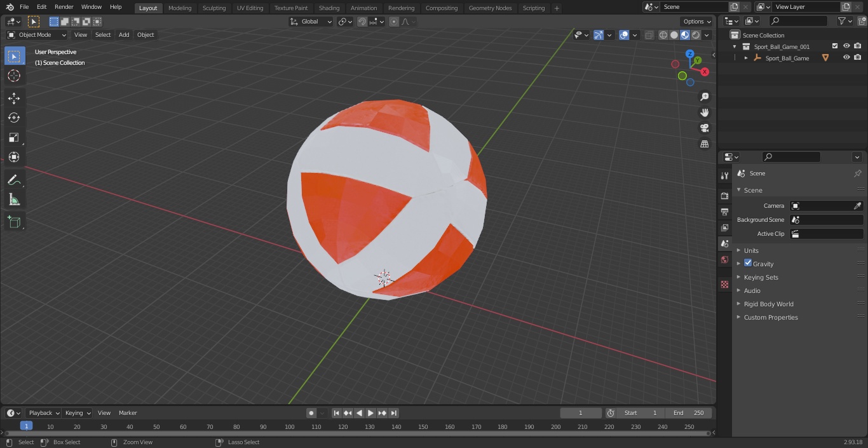Click the current frame number field
Screen dimensions: 868x448
(581, 413)
